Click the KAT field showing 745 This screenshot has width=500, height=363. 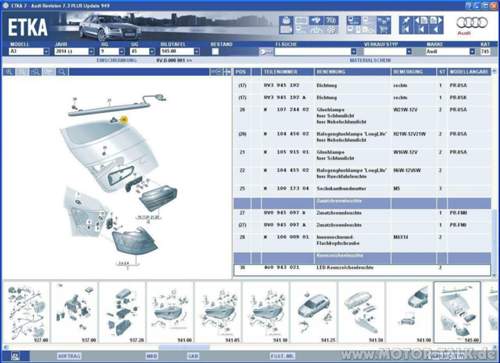485,51
